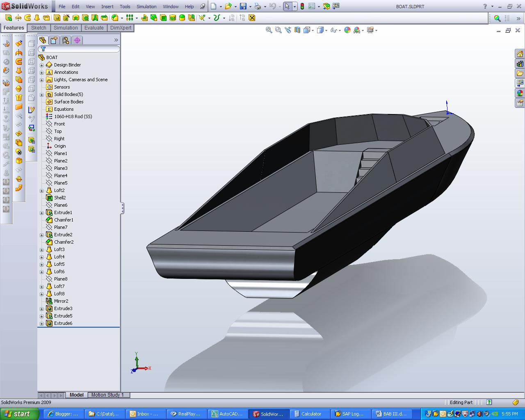Toggle the Display Style shading mode
525x420 pixels.
point(321,30)
